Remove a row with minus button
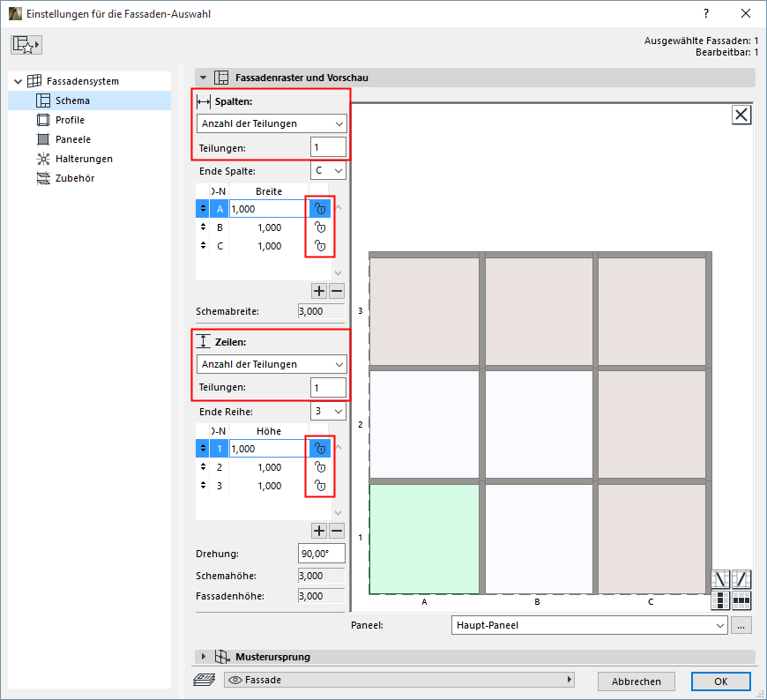This screenshot has height=700, width=767. click(x=337, y=531)
